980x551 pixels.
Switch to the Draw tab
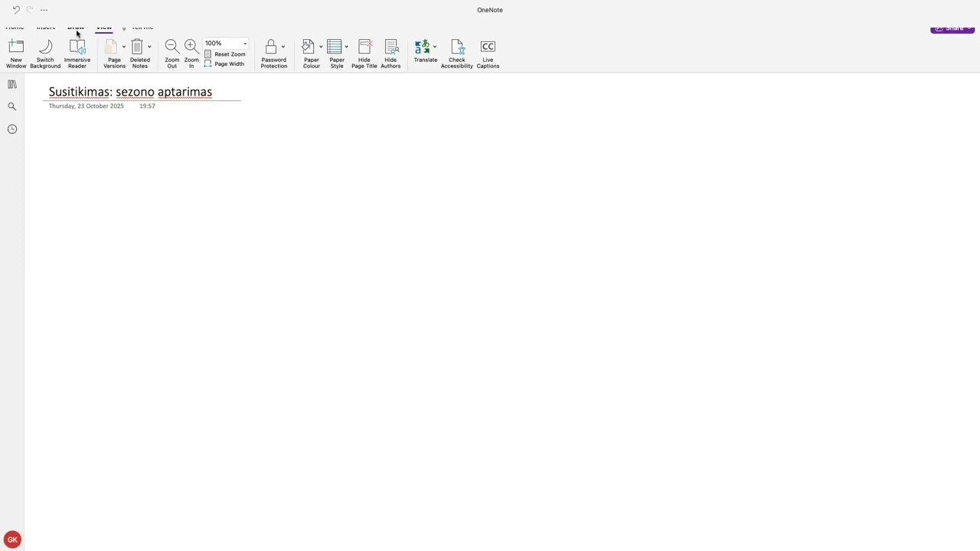coord(75,28)
